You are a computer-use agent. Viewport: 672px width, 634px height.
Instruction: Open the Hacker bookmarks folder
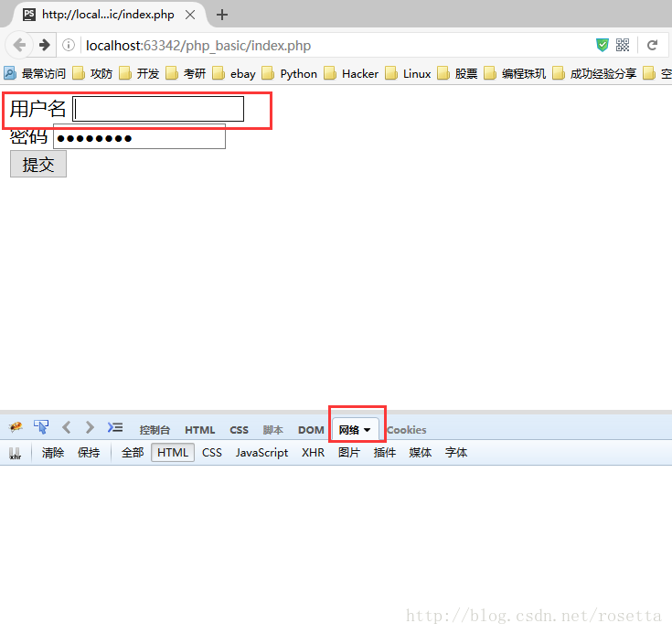click(x=351, y=73)
